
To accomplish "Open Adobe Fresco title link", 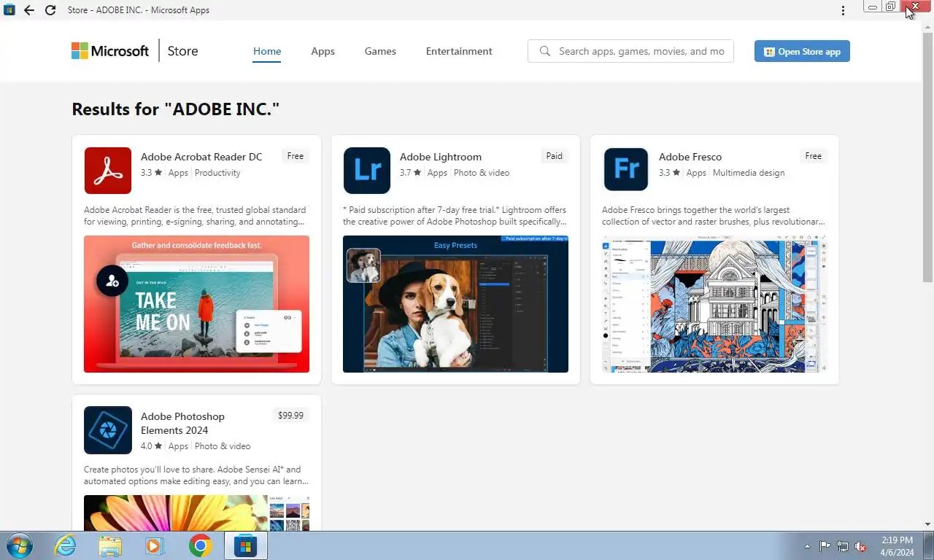I will 690,157.
